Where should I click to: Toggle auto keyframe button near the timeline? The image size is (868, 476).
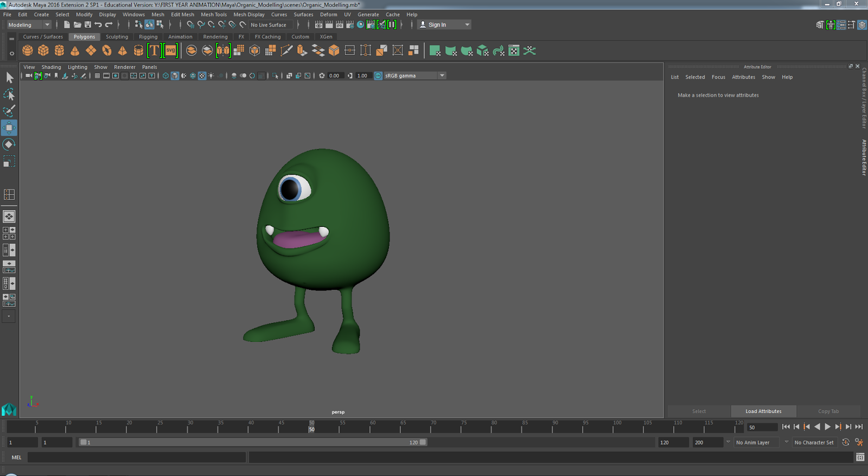(x=846, y=442)
